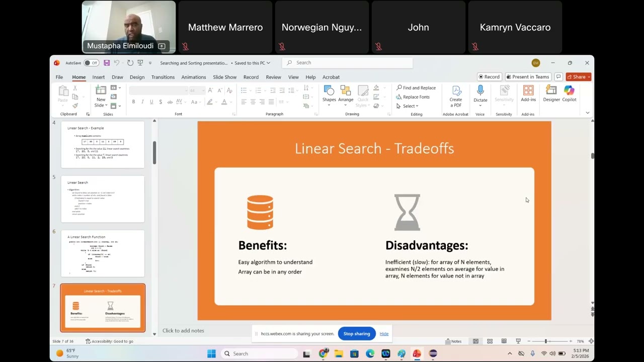
Task: Toggle Strikethrough formatting
Action: click(x=170, y=102)
